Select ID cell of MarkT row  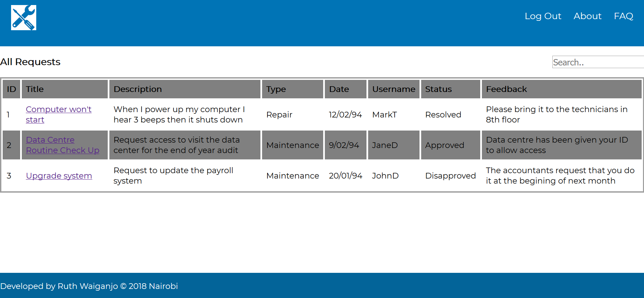(11, 114)
